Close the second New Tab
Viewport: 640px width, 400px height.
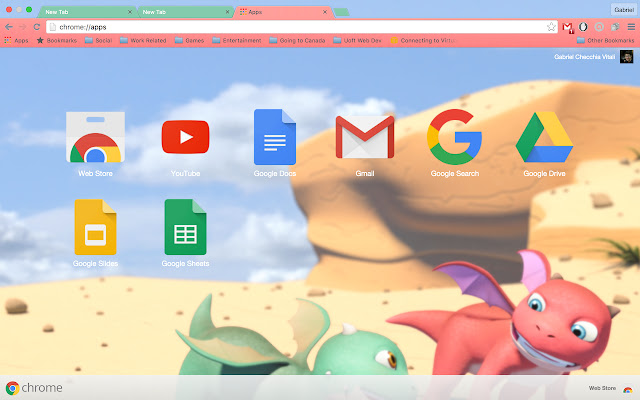click(x=227, y=12)
